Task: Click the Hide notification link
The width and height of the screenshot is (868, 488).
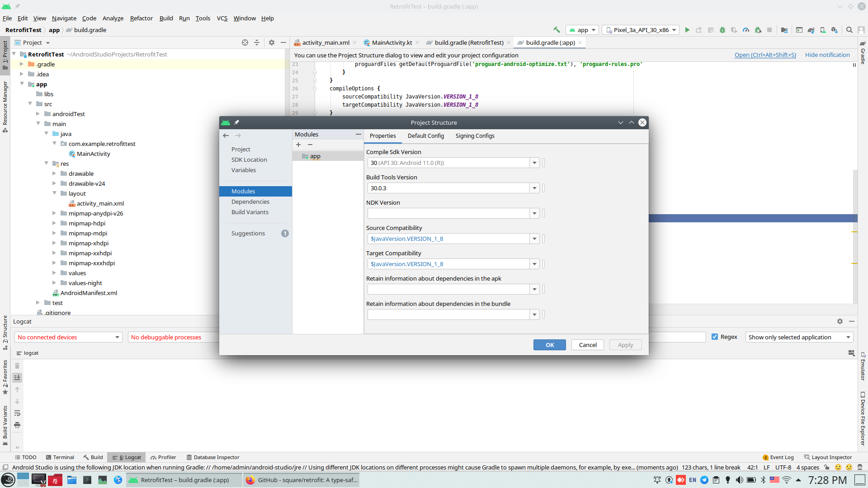Action: pos(827,55)
